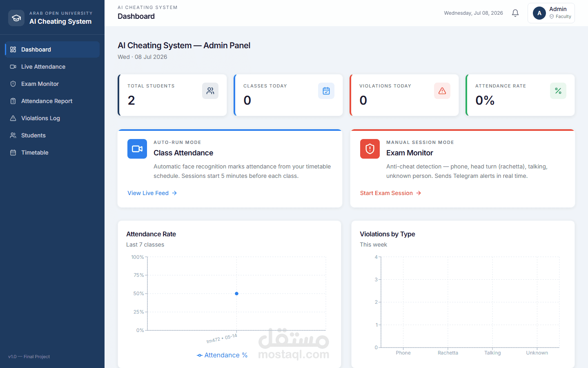Follow the View Live Feed link

coord(152,193)
